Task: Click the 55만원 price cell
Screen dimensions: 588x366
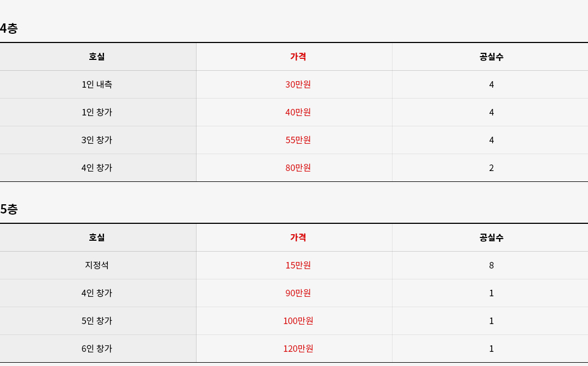Action: tap(298, 140)
